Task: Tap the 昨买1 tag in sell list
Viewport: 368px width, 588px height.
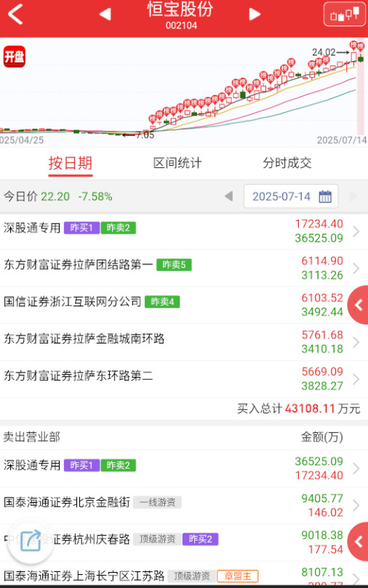Action: pos(81,465)
